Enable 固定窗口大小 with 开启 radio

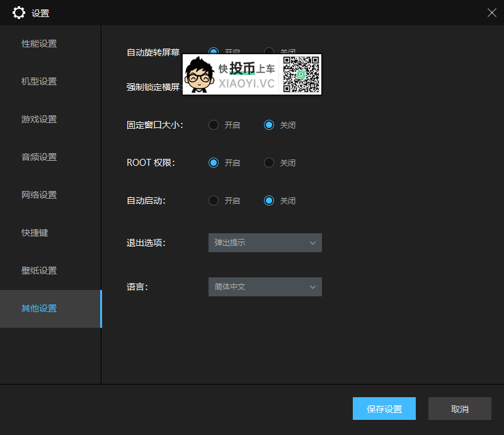(x=214, y=125)
